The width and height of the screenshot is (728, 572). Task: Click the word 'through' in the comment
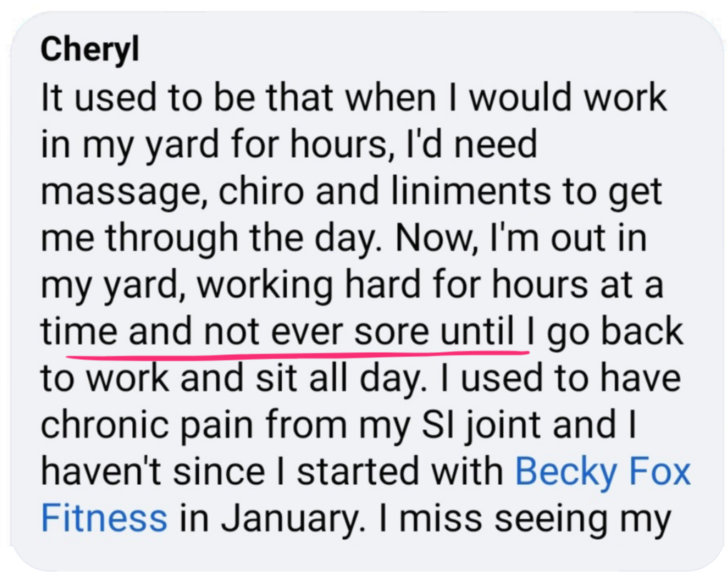171,239
